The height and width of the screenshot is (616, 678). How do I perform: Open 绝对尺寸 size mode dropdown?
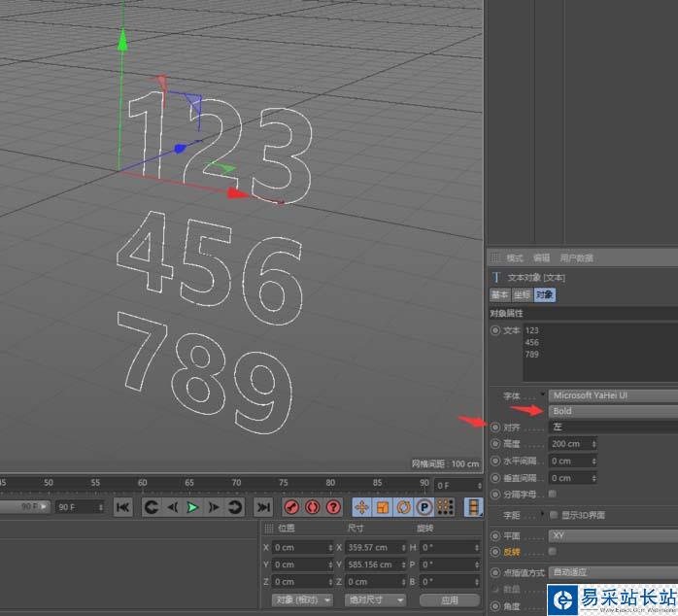click(375, 600)
